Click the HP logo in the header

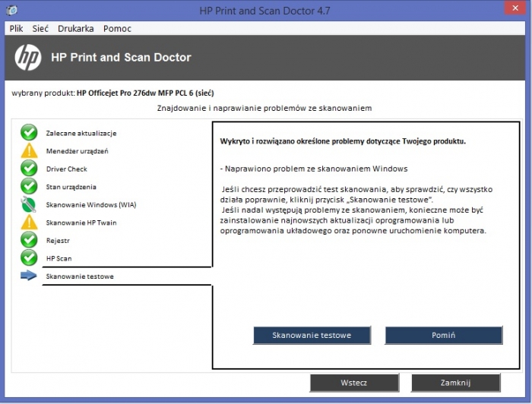coord(28,57)
